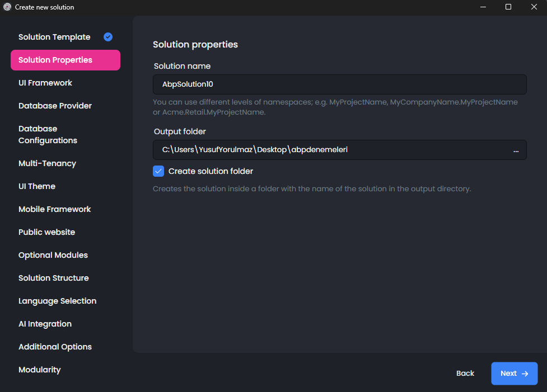Navigate to the AI Integration step
Screen dimensions: 547x392
point(45,324)
